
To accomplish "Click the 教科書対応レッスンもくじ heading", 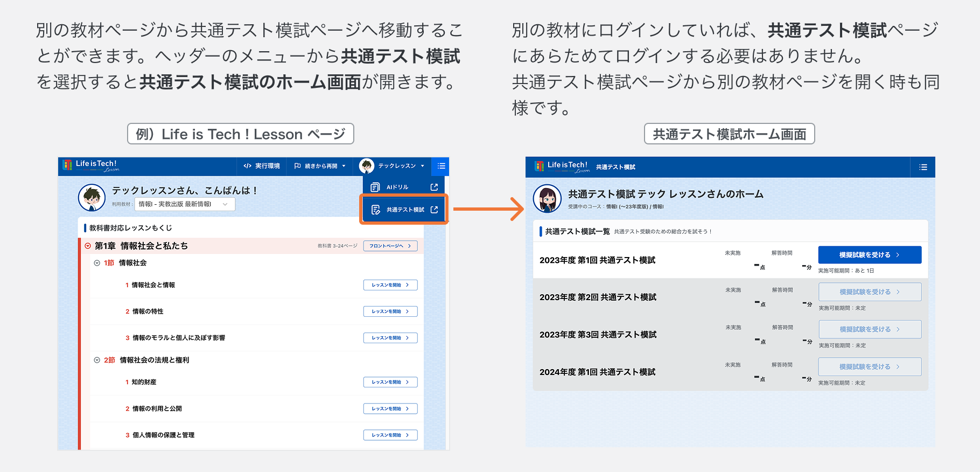I will (131, 228).
